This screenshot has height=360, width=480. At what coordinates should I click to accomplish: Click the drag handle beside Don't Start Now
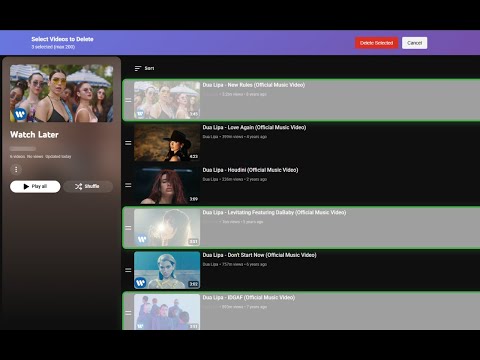[128, 270]
